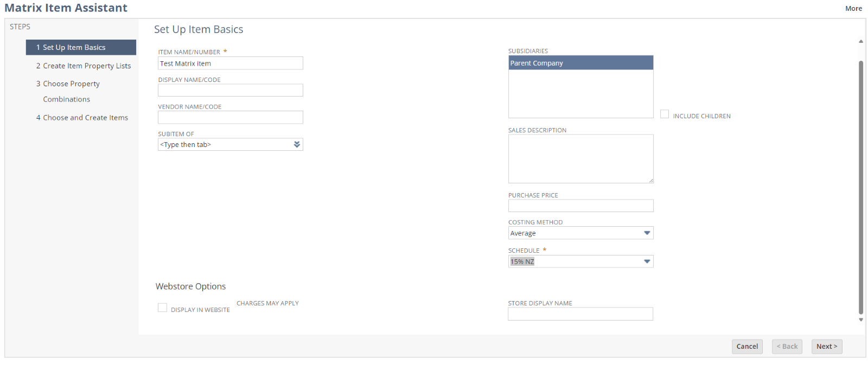Click the Item Name/Number text field
The image size is (868, 371).
[x=230, y=63]
